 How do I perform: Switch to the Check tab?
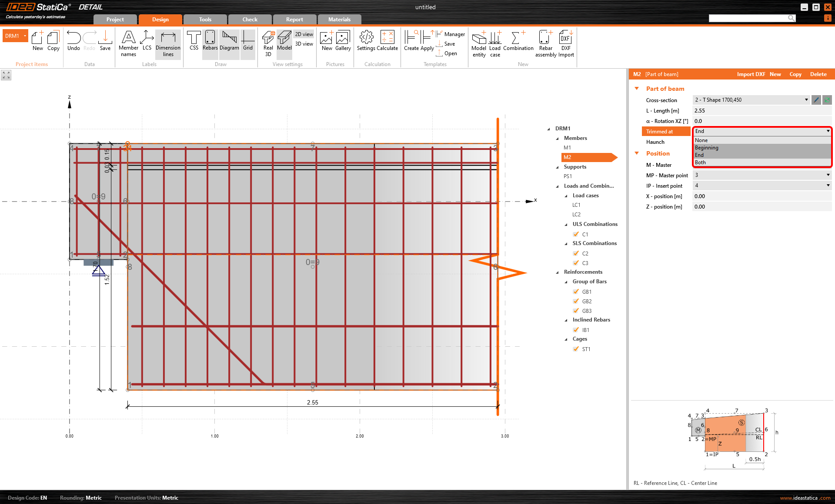click(x=250, y=20)
